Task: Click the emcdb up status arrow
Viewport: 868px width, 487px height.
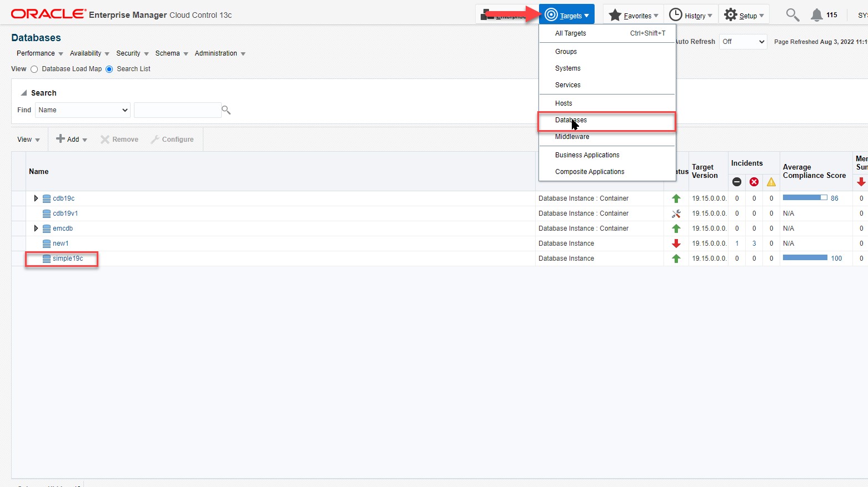Action: [676, 228]
